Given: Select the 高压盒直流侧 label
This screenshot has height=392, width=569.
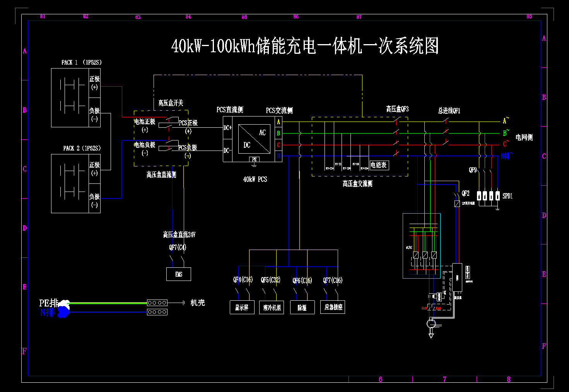Looking at the screenshot, I should [x=161, y=175].
